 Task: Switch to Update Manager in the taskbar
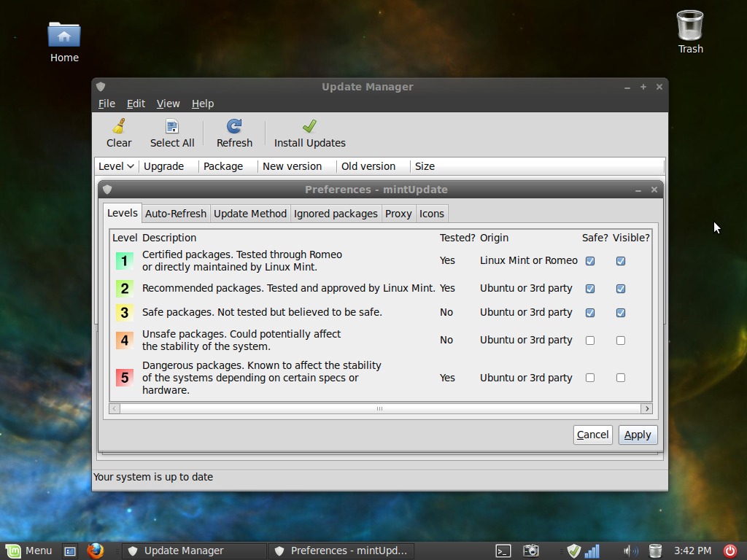tap(194, 551)
